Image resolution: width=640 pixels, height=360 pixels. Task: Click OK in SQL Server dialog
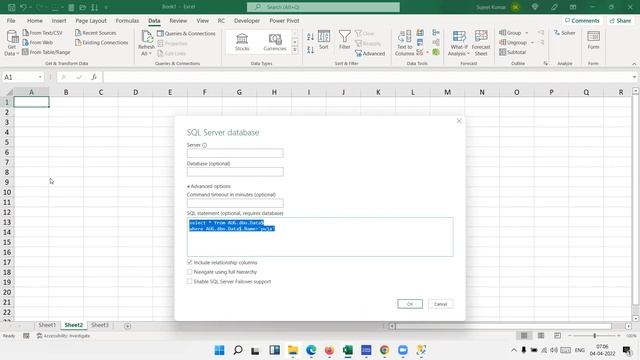[410, 304]
